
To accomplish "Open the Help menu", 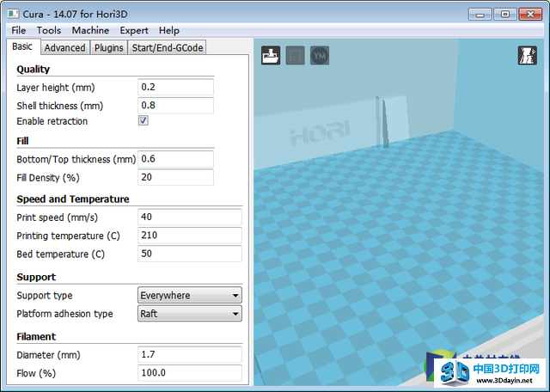I will pyautogui.click(x=169, y=31).
